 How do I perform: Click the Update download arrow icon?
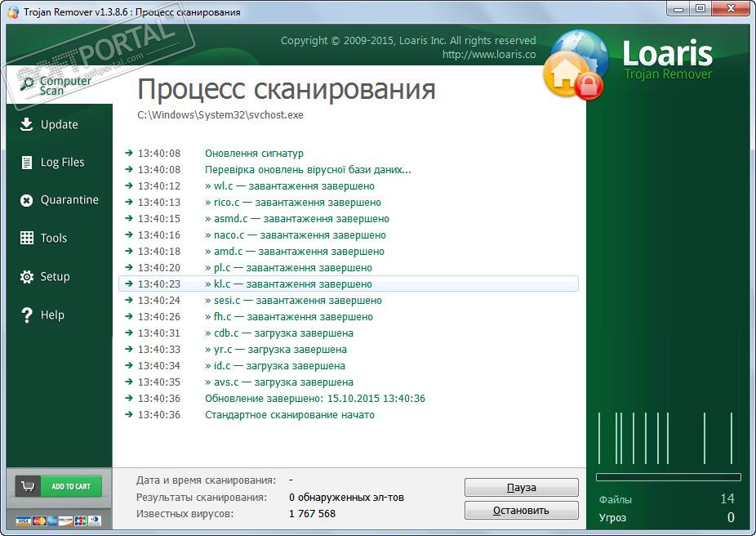point(26,124)
